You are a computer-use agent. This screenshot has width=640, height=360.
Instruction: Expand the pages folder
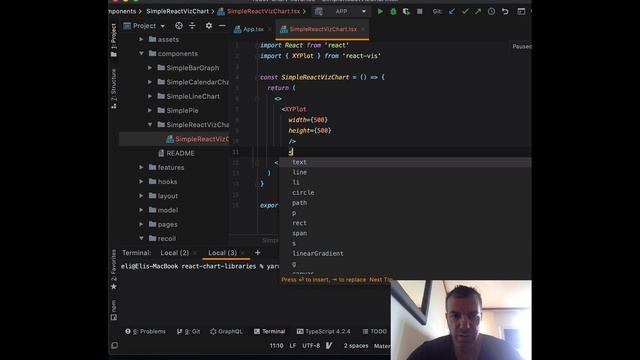point(141,224)
